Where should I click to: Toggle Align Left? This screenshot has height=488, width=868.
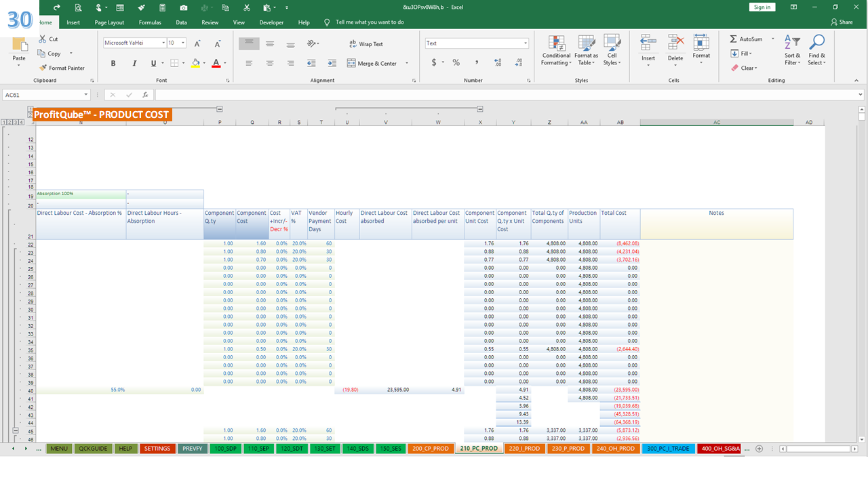tap(249, 63)
